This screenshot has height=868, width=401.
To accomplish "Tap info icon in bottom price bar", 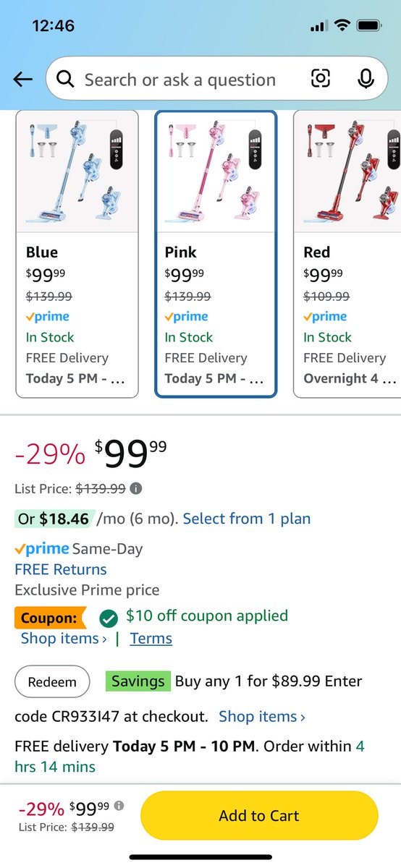I will [x=119, y=806].
